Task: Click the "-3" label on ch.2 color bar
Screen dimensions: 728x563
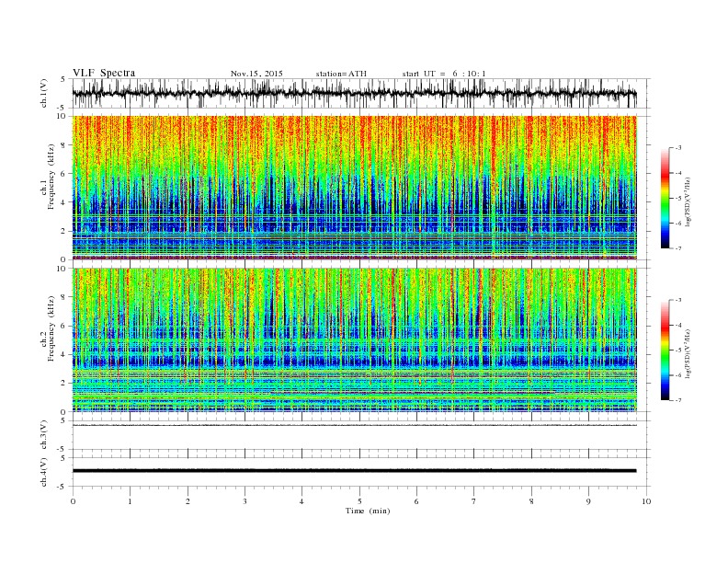Action: 677,300
